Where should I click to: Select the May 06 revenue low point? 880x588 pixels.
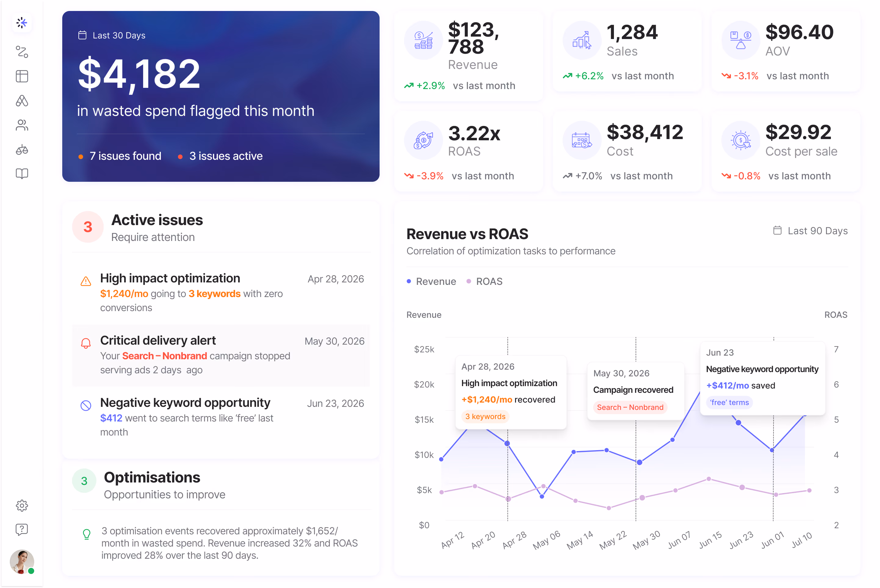click(x=542, y=496)
